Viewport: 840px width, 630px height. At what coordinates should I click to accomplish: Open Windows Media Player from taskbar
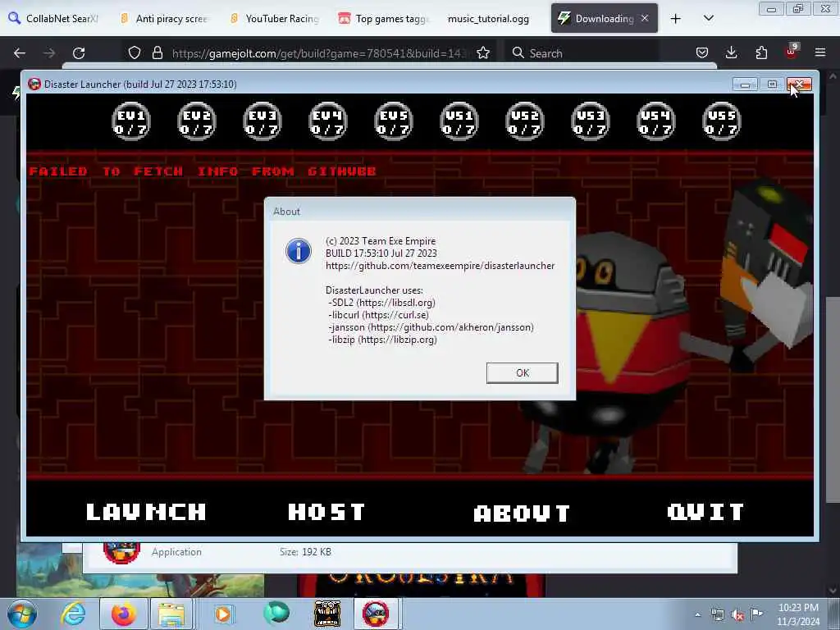tap(223, 614)
